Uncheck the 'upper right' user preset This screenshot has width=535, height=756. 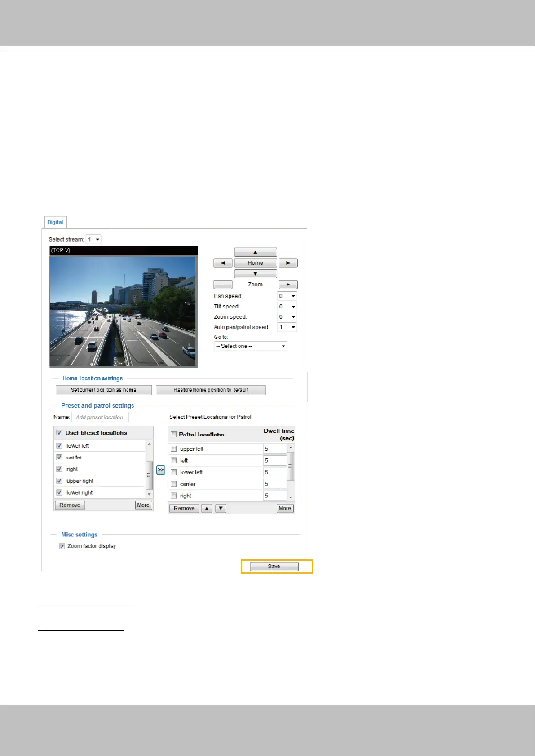(59, 481)
